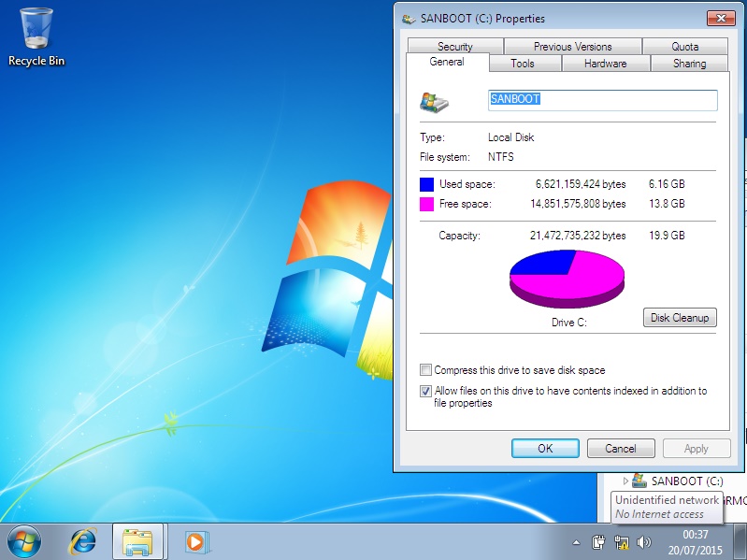
Task: Click the 19.9 GB capacity size
Action: coord(667,236)
